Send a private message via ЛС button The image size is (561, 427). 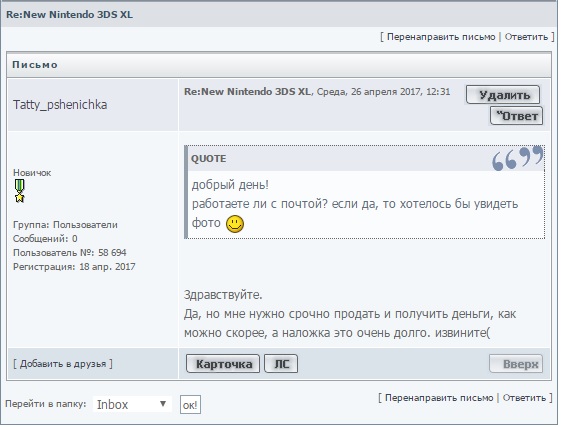(x=281, y=364)
